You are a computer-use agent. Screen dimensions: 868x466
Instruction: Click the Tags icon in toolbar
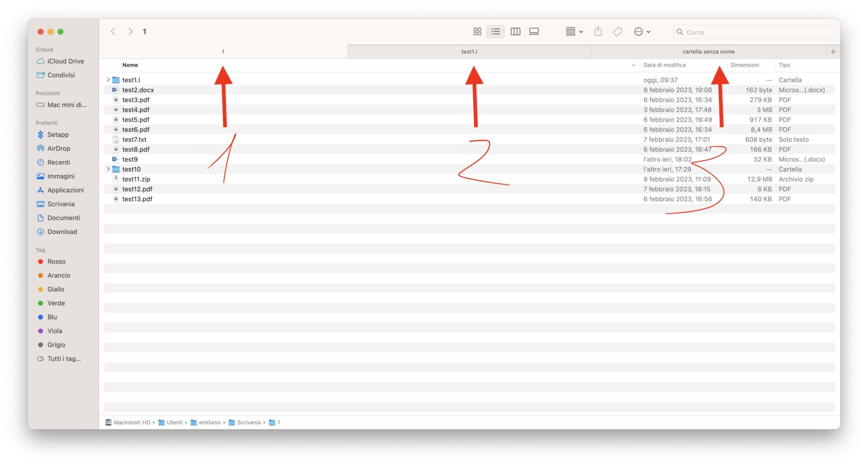[x=617, y=31]
